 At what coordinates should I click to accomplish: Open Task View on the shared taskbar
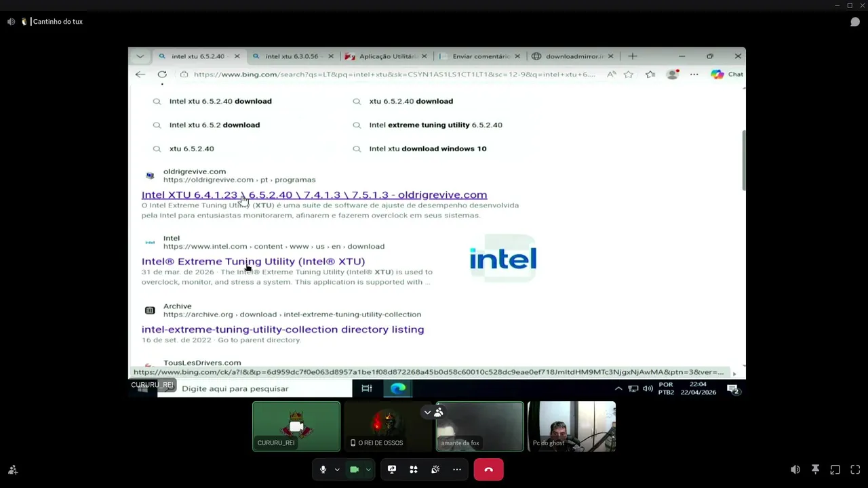(366, 388)
